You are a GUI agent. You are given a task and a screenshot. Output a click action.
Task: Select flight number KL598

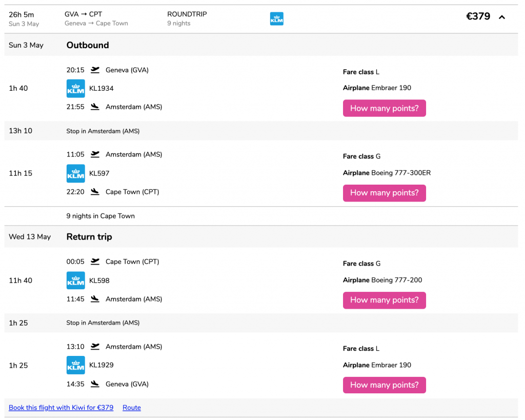pos(99,281)
